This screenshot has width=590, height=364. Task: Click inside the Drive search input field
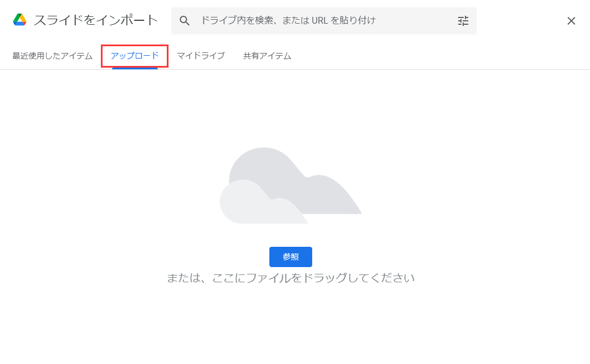[310, 20]
